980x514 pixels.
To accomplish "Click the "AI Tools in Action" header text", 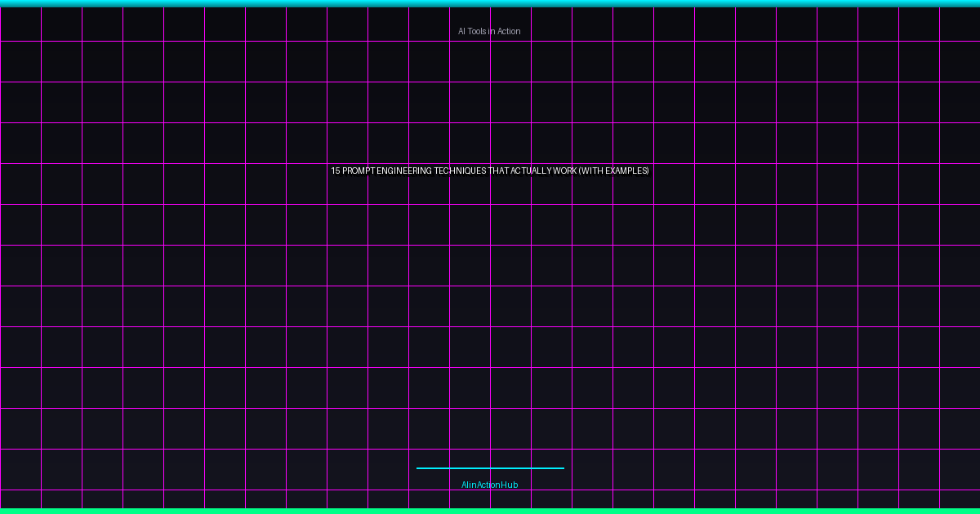I will [489, 31].
